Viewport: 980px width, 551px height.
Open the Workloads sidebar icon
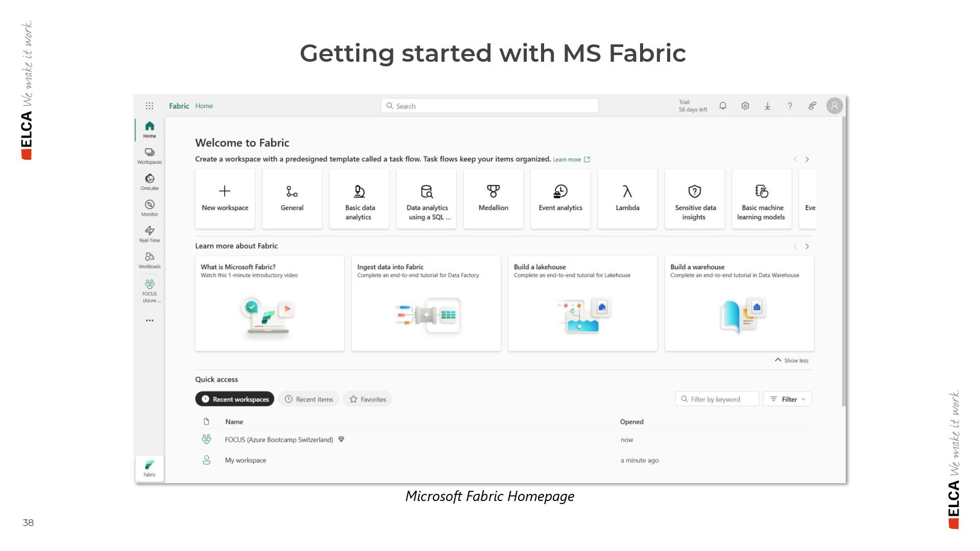150,259
